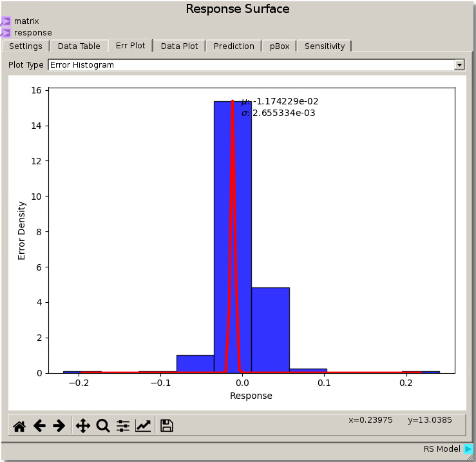Click the Home reset view icon
Viewport: 476px width, 462px height.
click(x=19, y=426)
